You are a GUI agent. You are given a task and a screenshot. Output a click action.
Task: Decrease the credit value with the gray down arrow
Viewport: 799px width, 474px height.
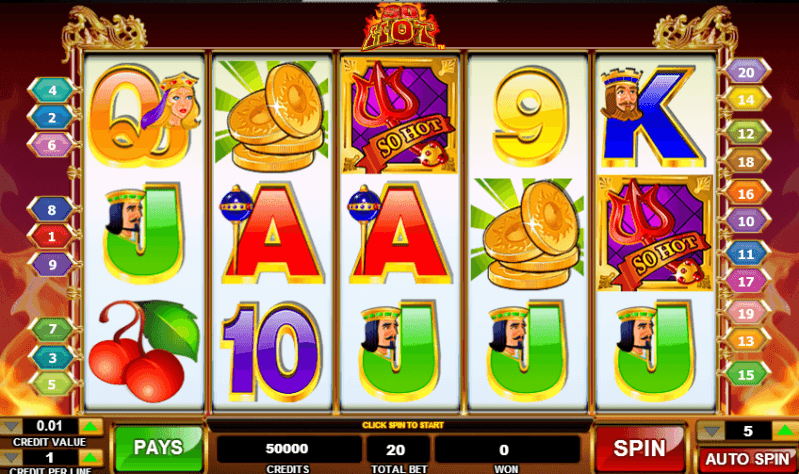tap(11, 426)
